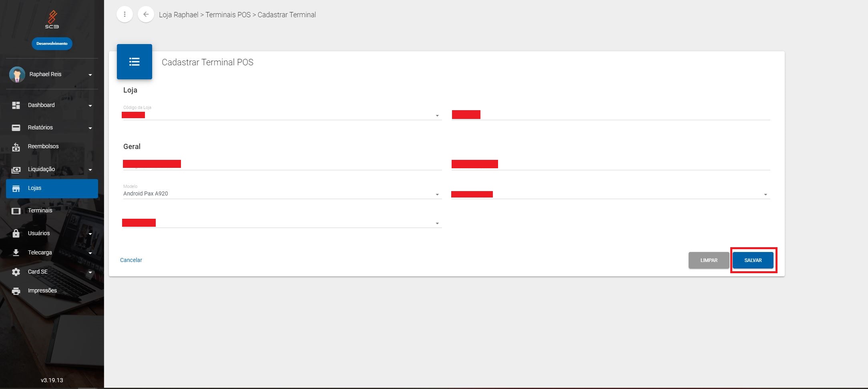
Task: Click the Reembolsos icon in sidebar
Action: 16,147
